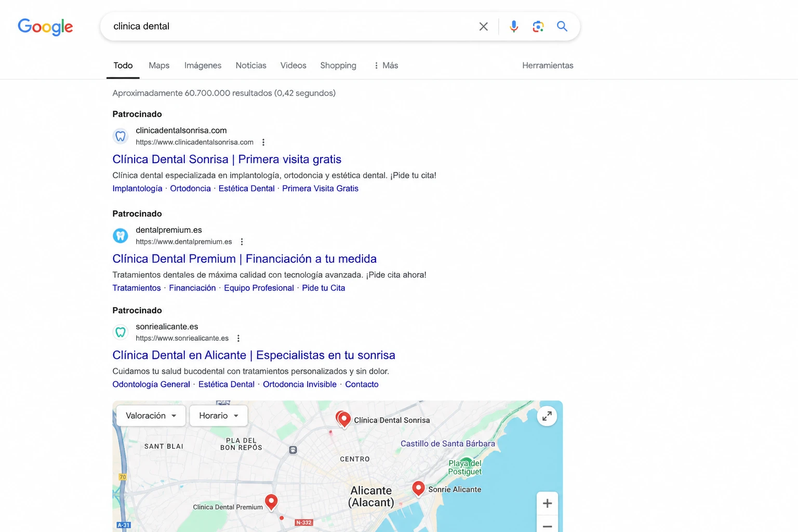Click the Clinica Dental Sonrisa map pin
This screenshot has width=798, height=532.
tap(344, 420)
